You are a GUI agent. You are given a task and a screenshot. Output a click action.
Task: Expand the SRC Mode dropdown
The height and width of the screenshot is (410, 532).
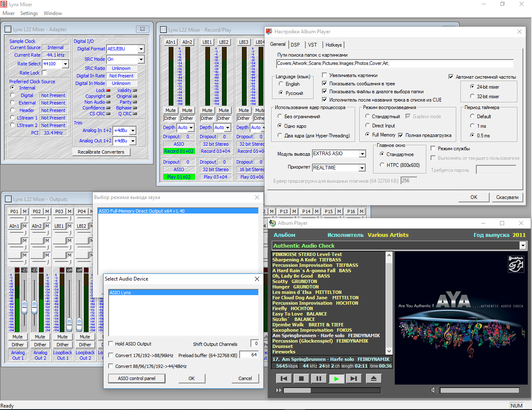point(141,60)
